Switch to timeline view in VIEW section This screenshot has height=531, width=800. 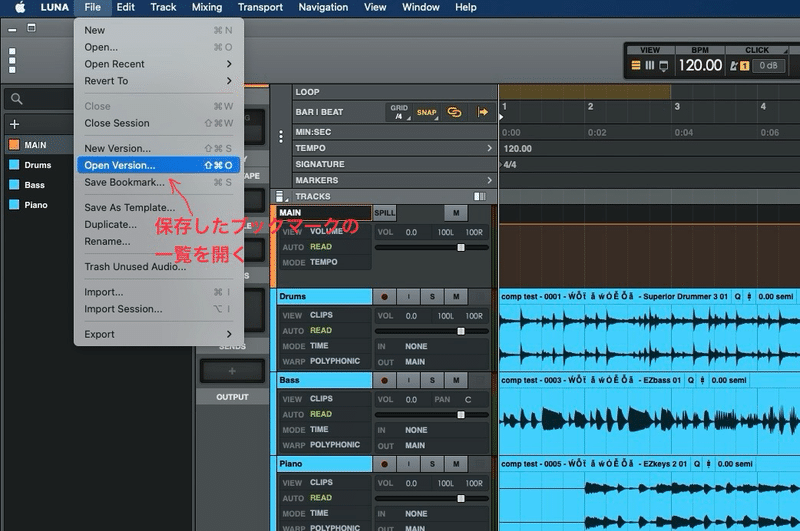[636, 65]
